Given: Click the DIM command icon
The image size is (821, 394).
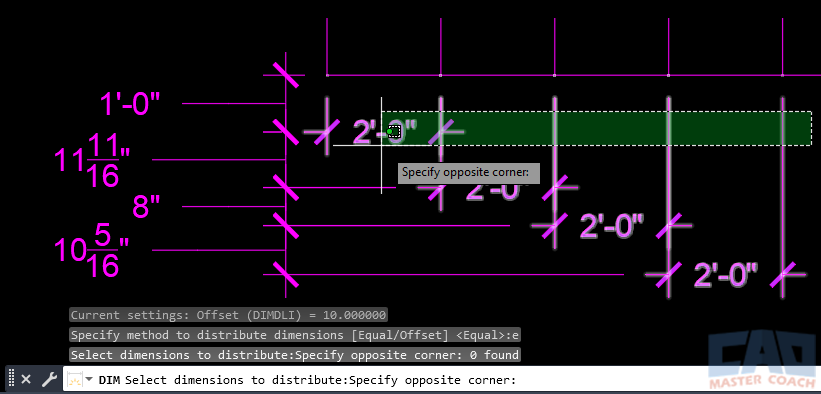Looking at the screenshot, I should tap(74, 379).
